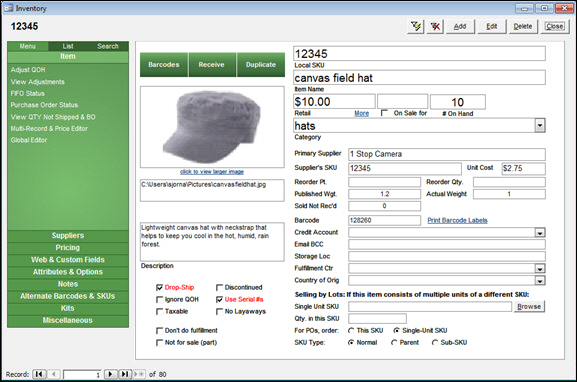Go to previous record arrow
This screenshot has height=382, width=577.
(54, 374)
